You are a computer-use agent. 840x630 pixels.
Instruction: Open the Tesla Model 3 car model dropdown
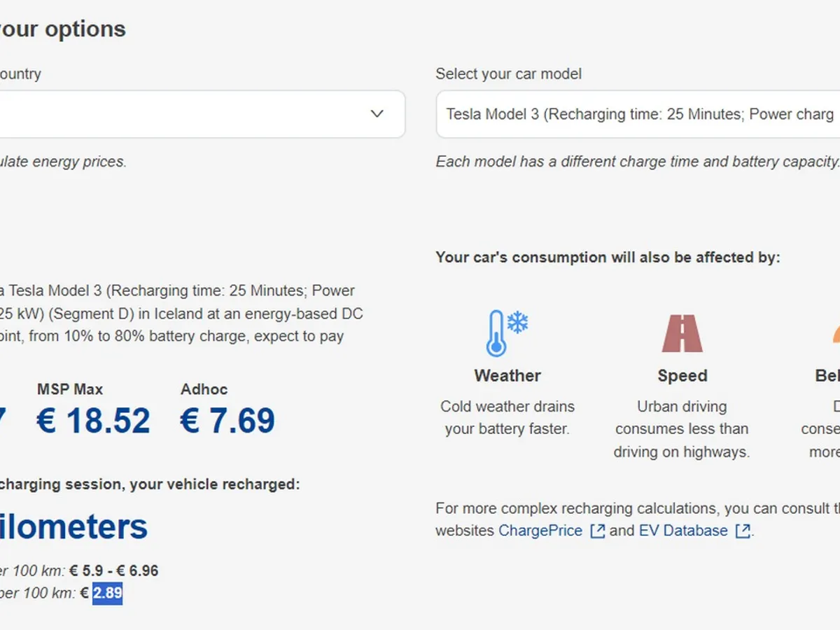click(x=637, y=114)
